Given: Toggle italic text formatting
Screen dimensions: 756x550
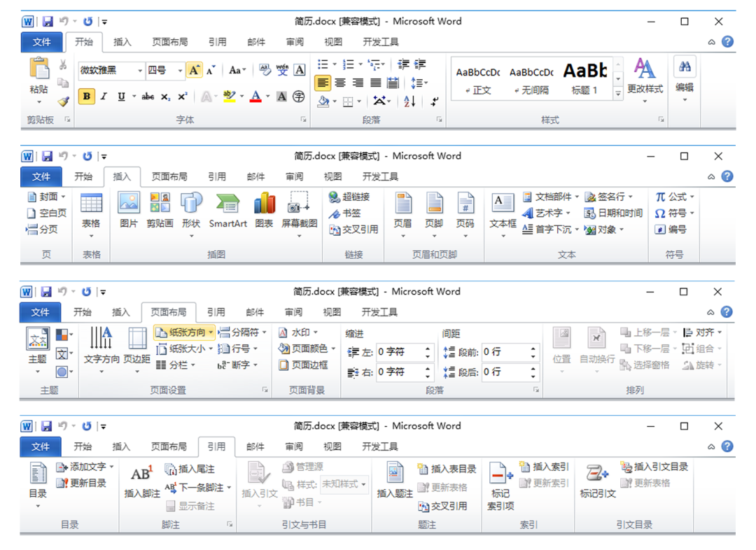Looking at the screenshot, I should click(x=104, y=97).
